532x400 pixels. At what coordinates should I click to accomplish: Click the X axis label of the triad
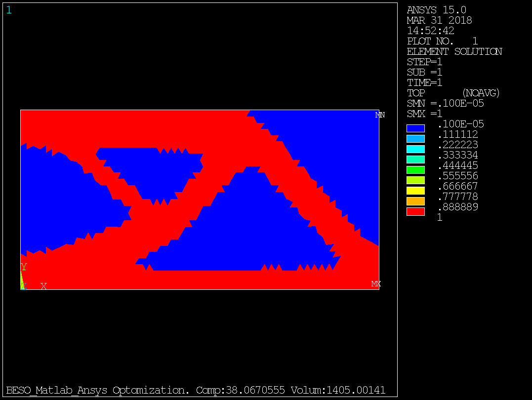(x=43, y=286)
